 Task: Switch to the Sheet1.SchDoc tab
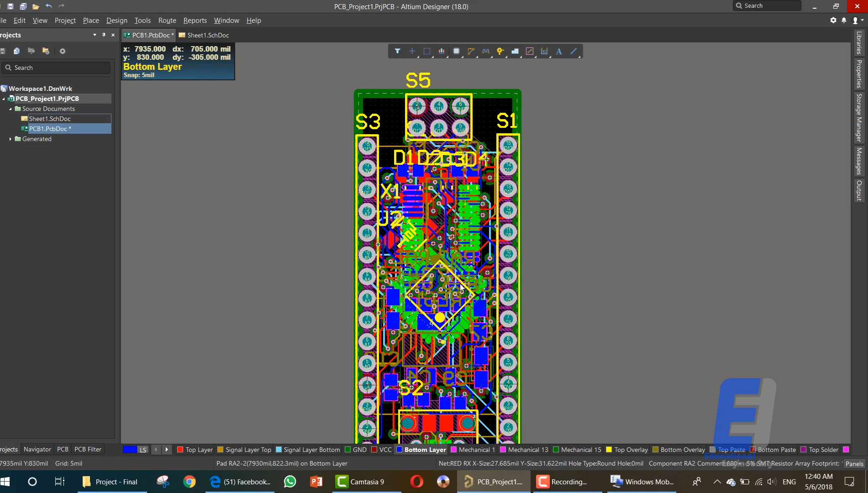[204, 35]
